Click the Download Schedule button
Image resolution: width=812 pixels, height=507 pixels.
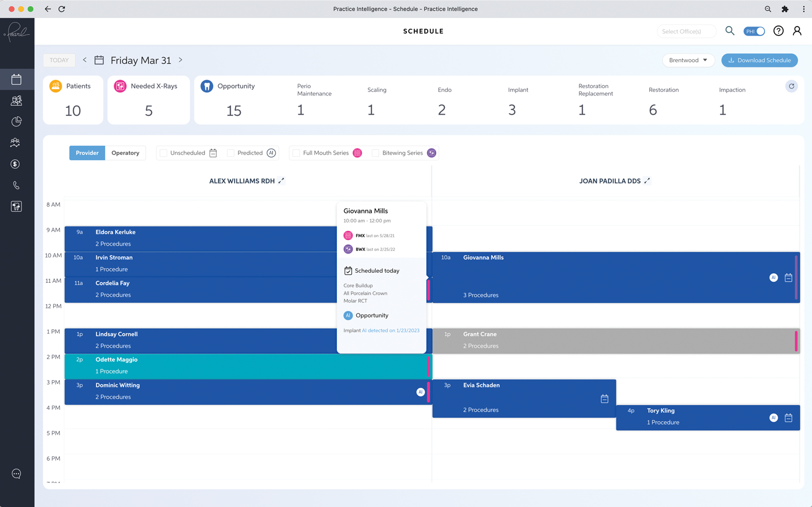click(x=759, y=60)
